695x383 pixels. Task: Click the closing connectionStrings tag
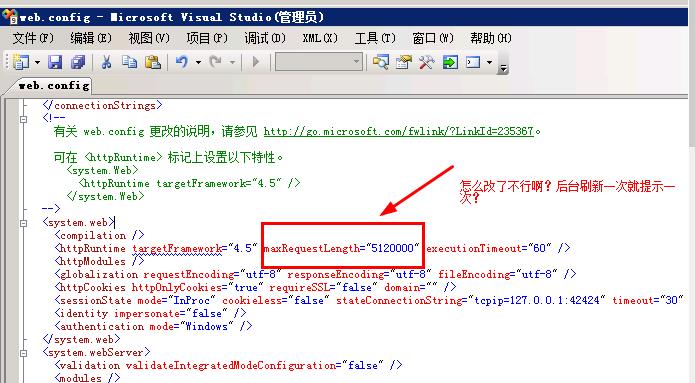click(102, 106)
